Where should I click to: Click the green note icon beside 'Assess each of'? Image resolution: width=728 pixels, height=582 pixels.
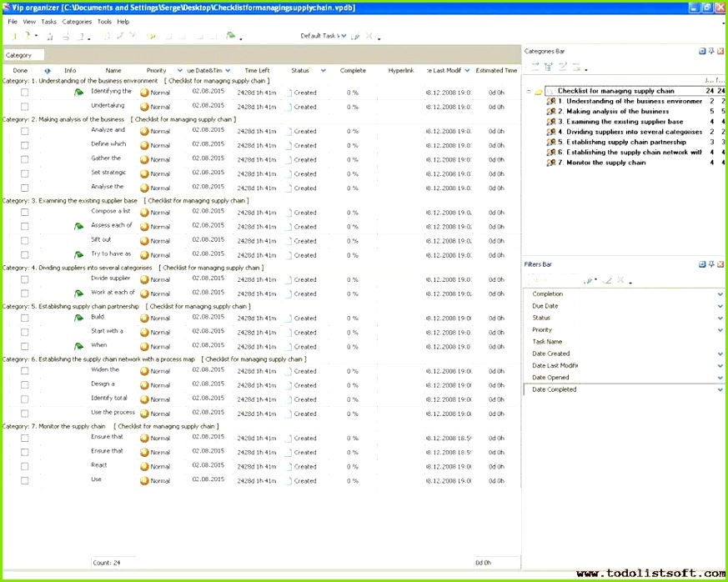coord(78,226)
